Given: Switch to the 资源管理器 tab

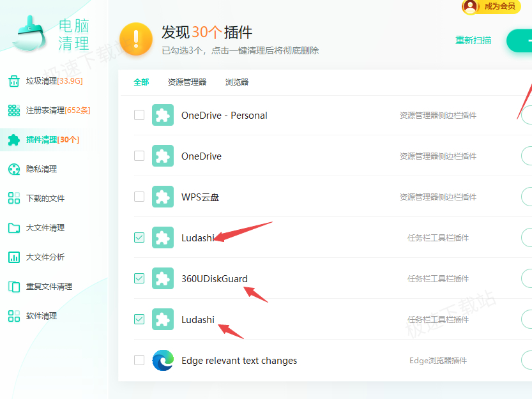Looking at the screenshot, I should coord(187,82).
